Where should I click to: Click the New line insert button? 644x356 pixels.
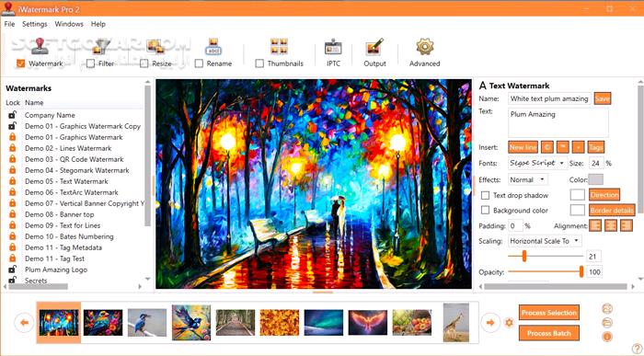tap(523, 147)
